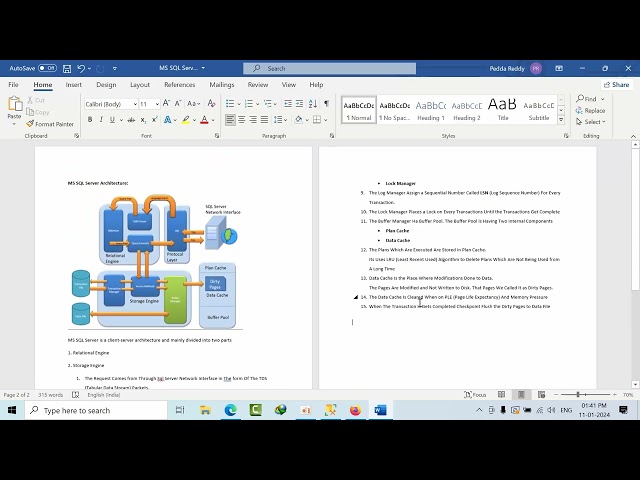Clear all formatting
The width and height of the screenshot is (640, 480).
click(211, 104)
